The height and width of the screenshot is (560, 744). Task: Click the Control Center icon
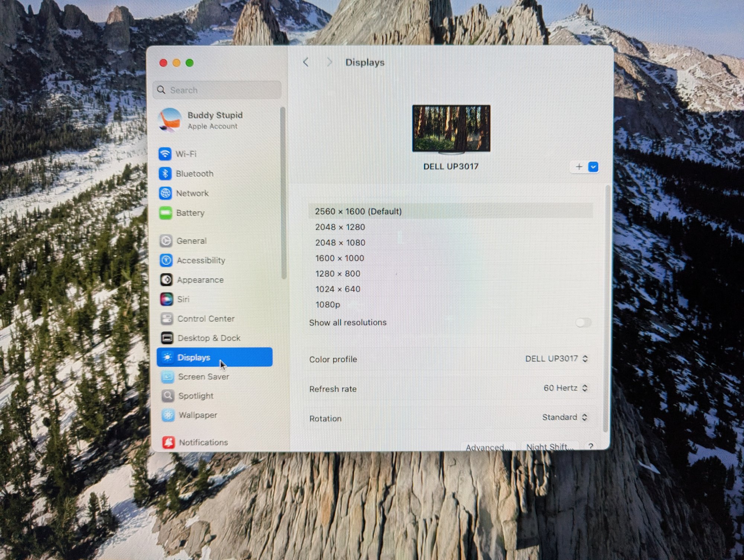[x=167, y=319]
